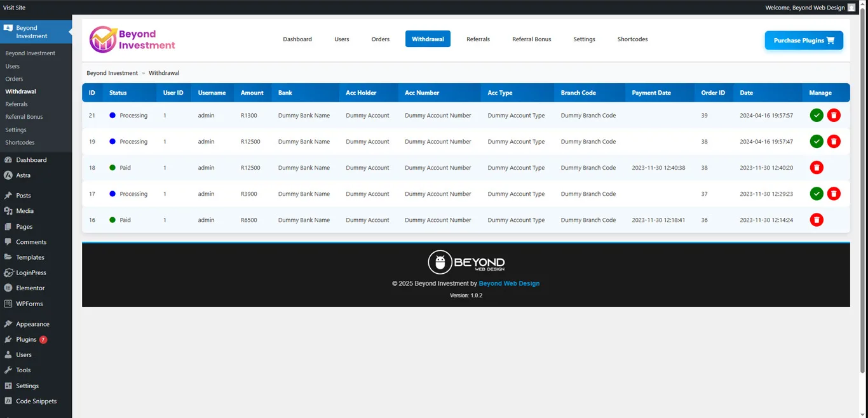This screenshot has width=868, height=418.
Task: Approve withdrawal ID 17 with green checkmark
Action: tap(817, 194)
